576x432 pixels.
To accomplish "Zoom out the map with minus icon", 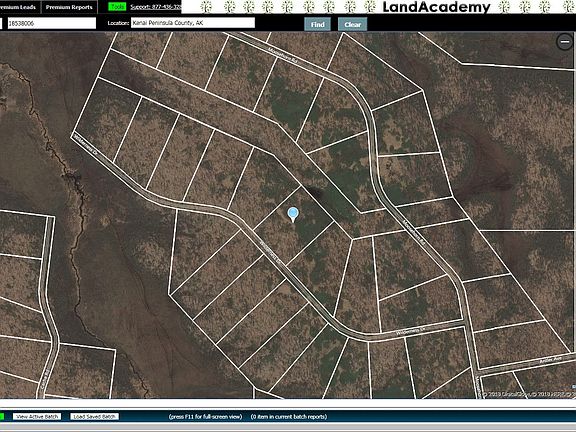I will point(565,42).
